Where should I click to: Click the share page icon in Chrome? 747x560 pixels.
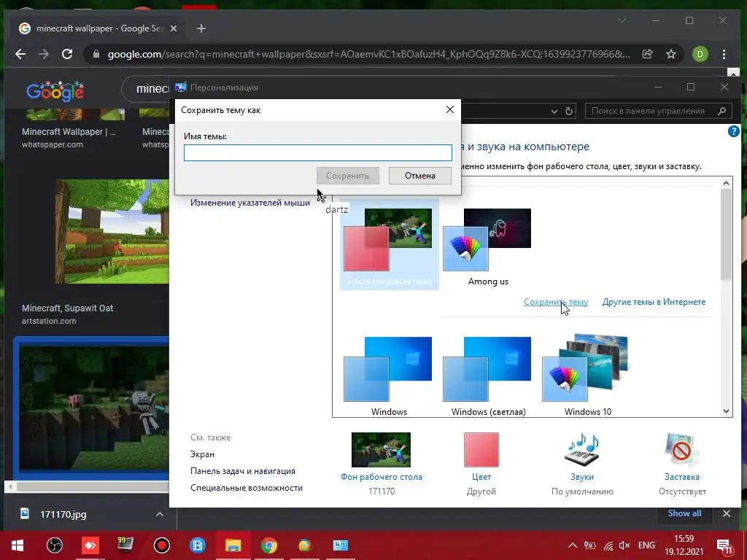pyautogui.click(x=648, y=54)
